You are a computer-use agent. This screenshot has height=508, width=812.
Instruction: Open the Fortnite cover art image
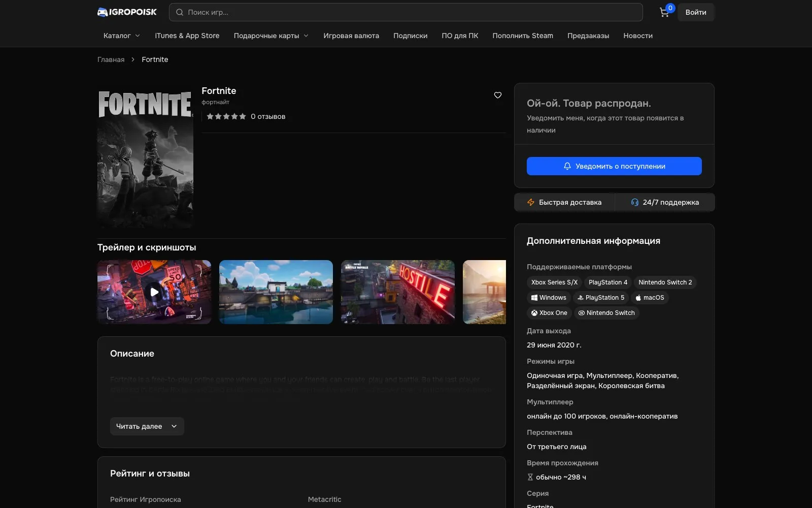(x=145, y=156)
